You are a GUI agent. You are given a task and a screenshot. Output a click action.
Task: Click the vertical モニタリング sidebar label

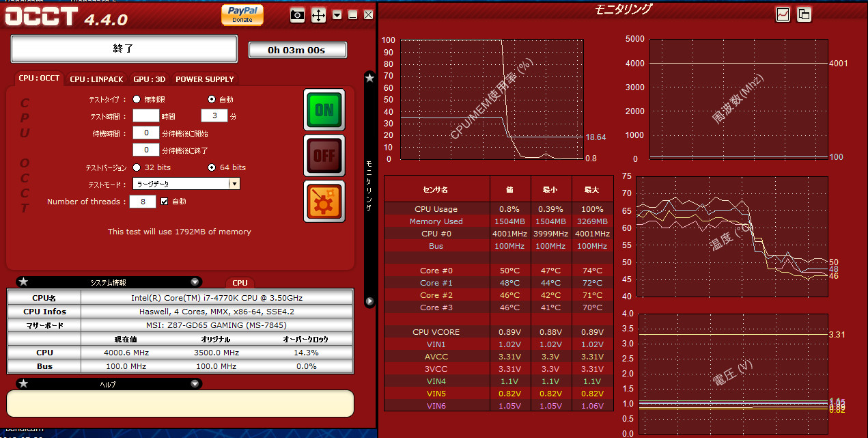point(369,185)
